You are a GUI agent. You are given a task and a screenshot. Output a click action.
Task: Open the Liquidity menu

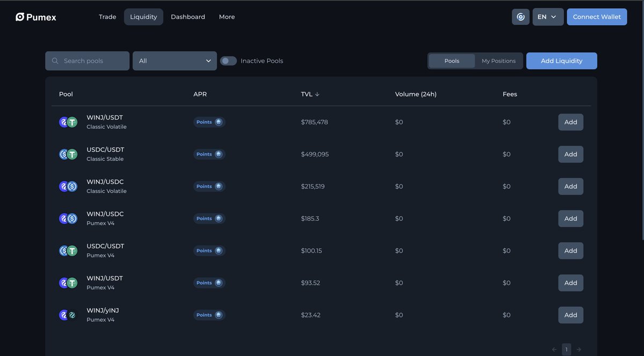click(x=143, y=17)
